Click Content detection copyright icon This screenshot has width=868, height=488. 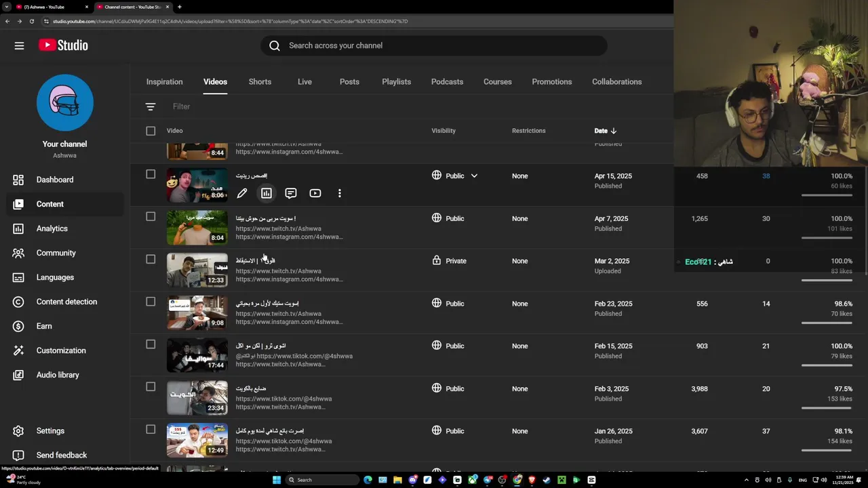[18, 302]
